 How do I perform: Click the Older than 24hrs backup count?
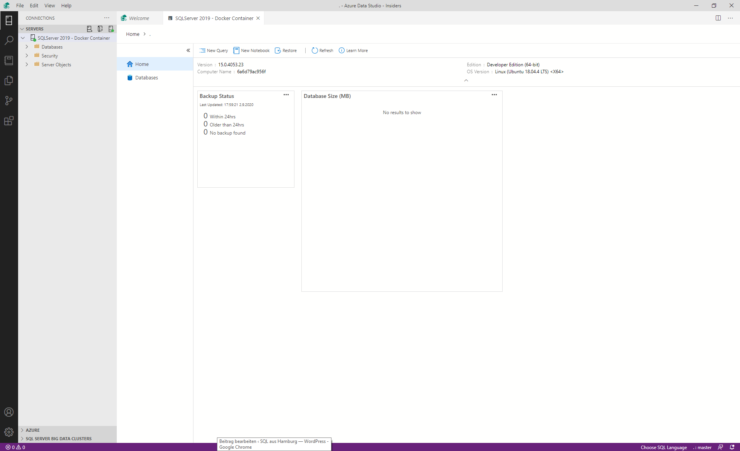[x=224, y=125]
